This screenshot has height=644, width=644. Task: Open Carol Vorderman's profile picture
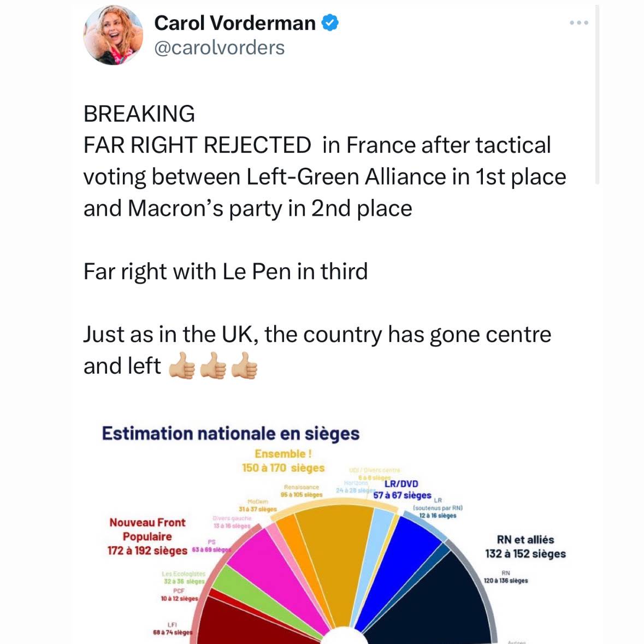[113, 36]
